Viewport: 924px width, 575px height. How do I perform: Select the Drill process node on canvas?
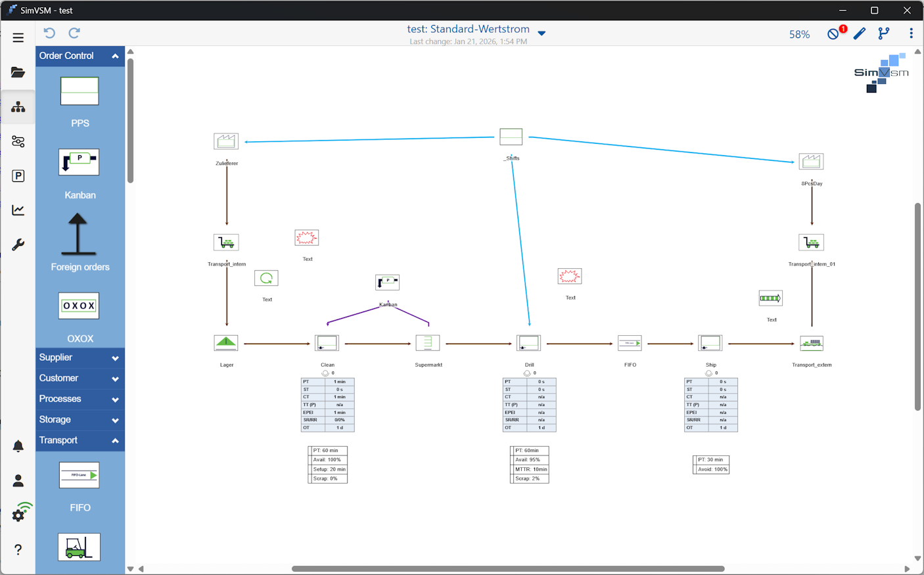pyautogui.click(x=528, y=343)
